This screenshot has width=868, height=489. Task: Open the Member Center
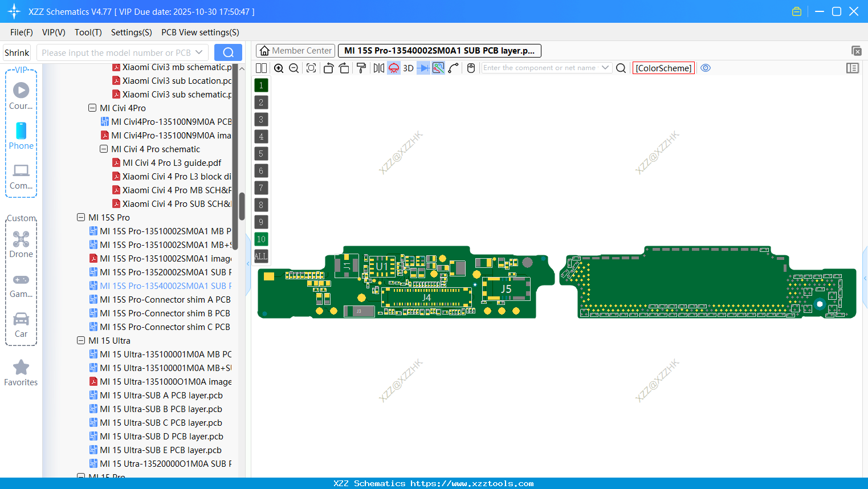pos(295,50)
